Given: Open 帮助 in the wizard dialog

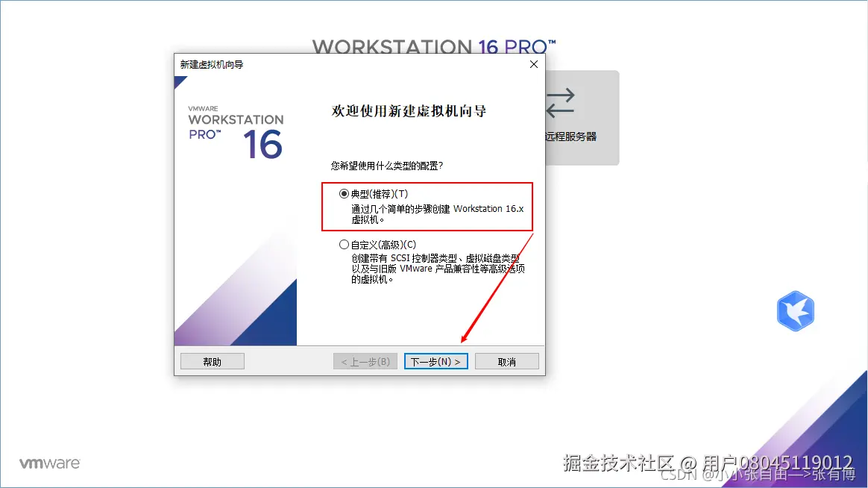Looking at the screenshot, I should pos(212,361).
